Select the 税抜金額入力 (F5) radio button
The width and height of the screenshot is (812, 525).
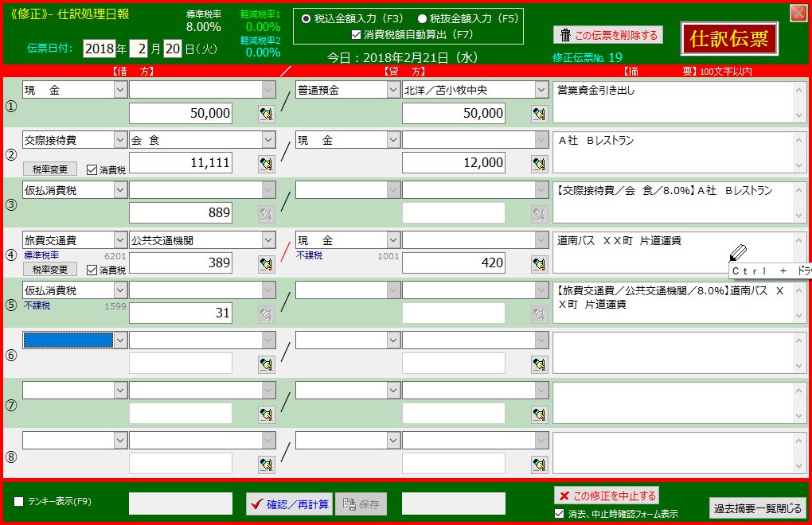(x=422, y=19)
